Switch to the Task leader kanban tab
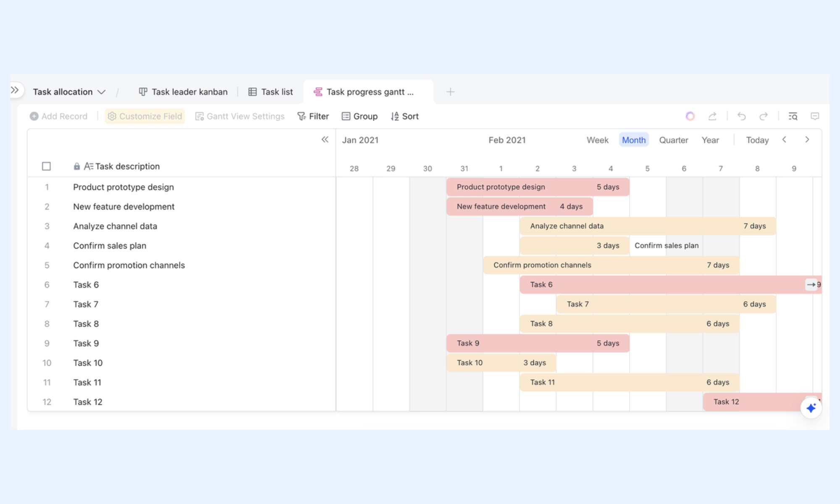The width and height of the screenshot is (840, 504). [x=183, y=92]
